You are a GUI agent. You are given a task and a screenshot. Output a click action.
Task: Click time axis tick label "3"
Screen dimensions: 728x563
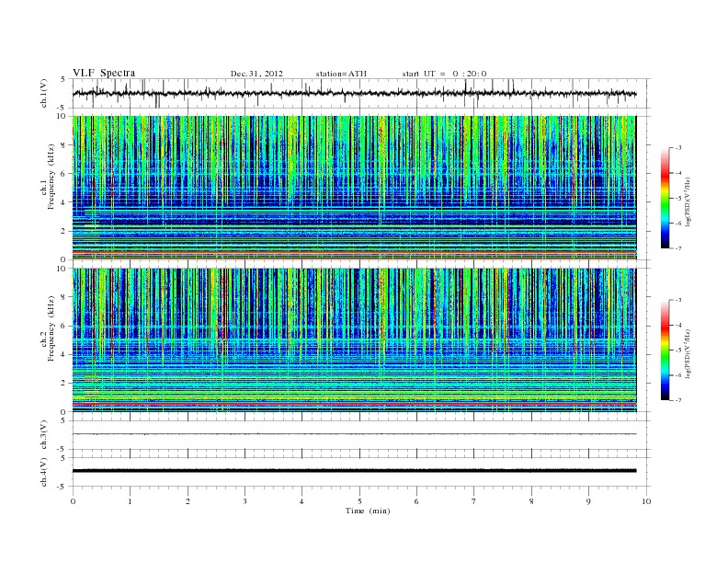pyautogui.click(x=245, y=501)
